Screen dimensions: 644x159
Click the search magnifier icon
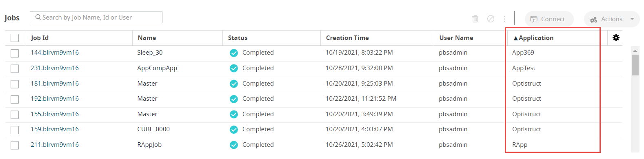click(38, 17)
